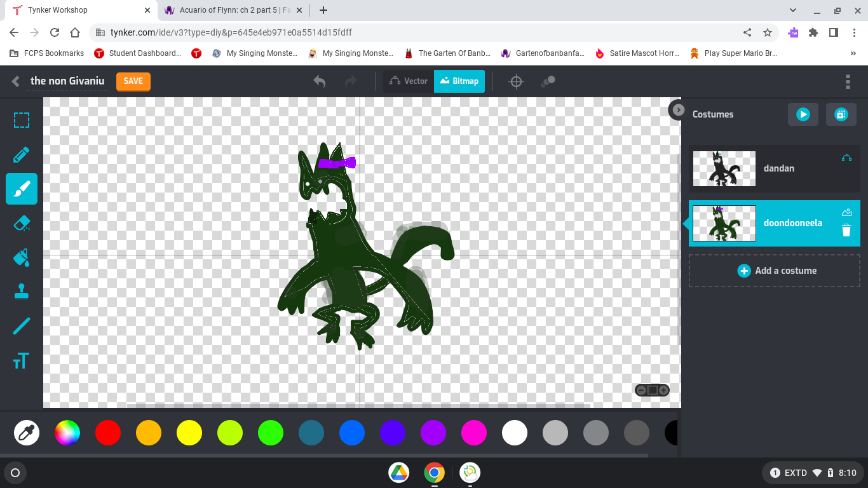This screenshot has height=488, width=868.
Task: Choose the indigo color swatch
Action: click(x=393, y=433)
